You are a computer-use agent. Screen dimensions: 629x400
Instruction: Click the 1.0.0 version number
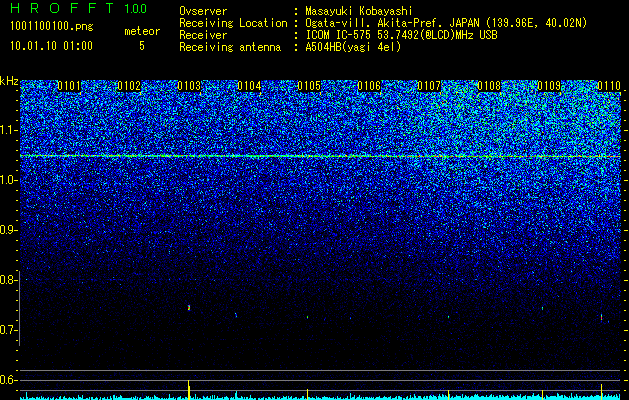(x=135, y=8)
